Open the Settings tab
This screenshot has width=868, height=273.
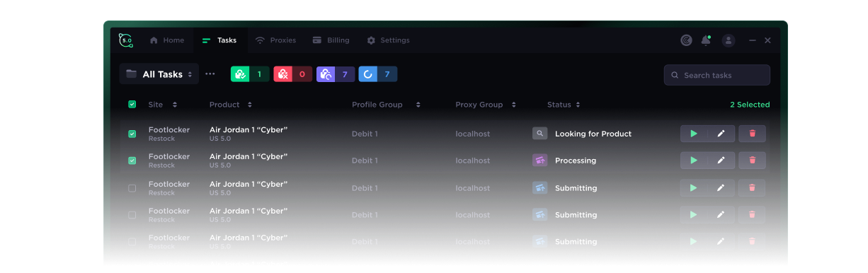tap(388, 40)
